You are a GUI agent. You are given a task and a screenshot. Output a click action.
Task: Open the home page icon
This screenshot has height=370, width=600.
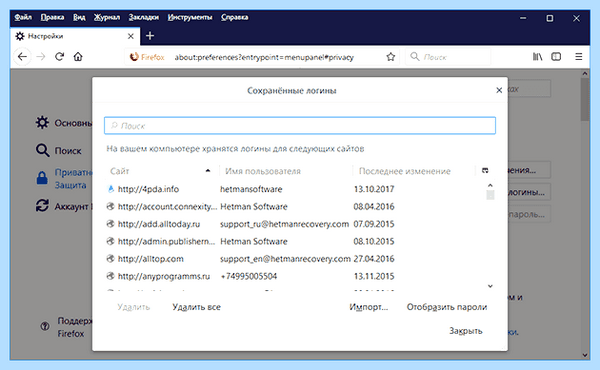[x=78, y=57]
